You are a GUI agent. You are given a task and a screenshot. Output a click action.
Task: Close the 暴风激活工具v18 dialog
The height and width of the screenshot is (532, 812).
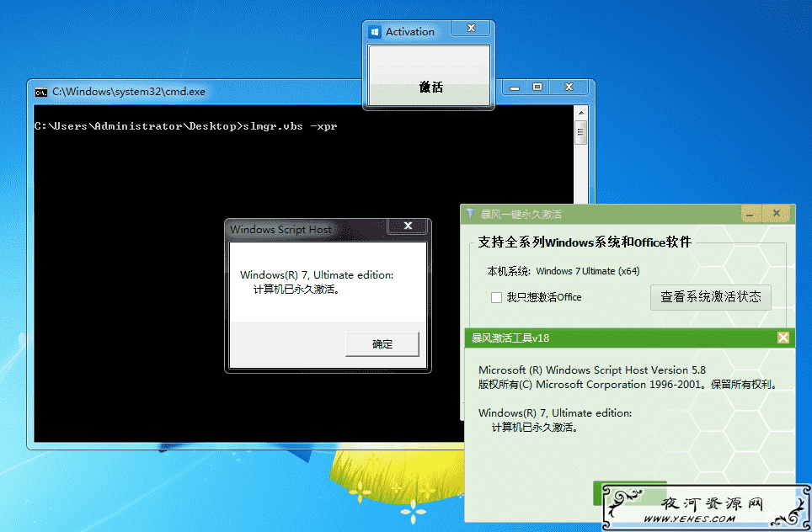(x=783, y=338)
